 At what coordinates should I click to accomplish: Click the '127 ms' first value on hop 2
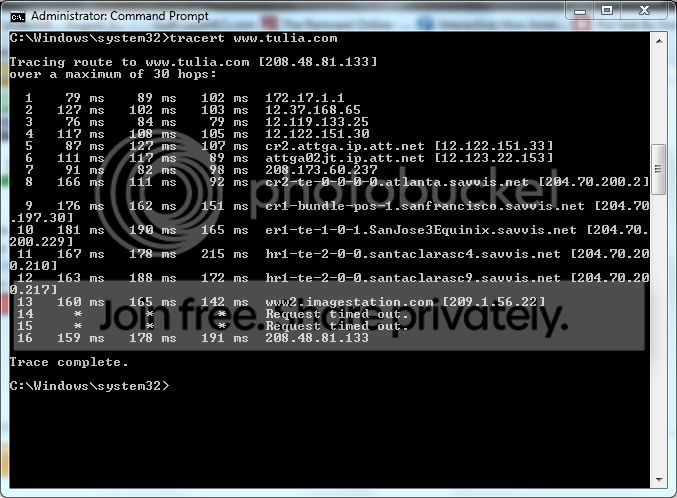[81, 110]
